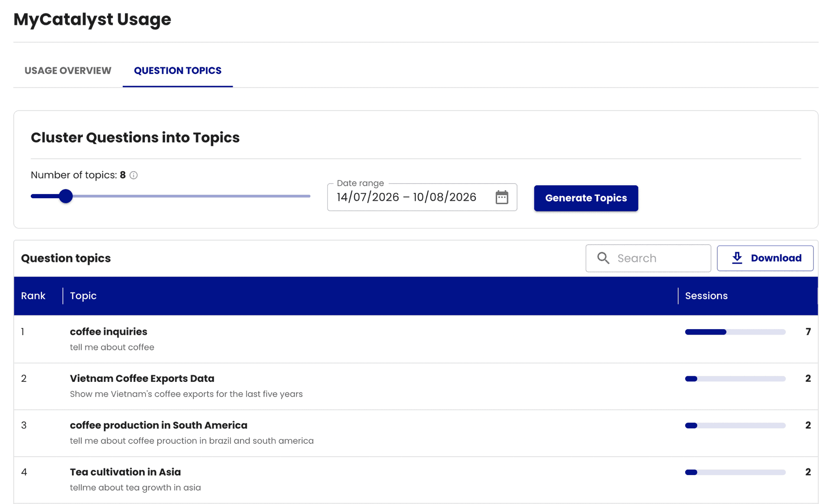The image size is (832, 504).
Task: Click the sessions bar for Tea cultivation in Asia
Action: [x=735, y=472]
